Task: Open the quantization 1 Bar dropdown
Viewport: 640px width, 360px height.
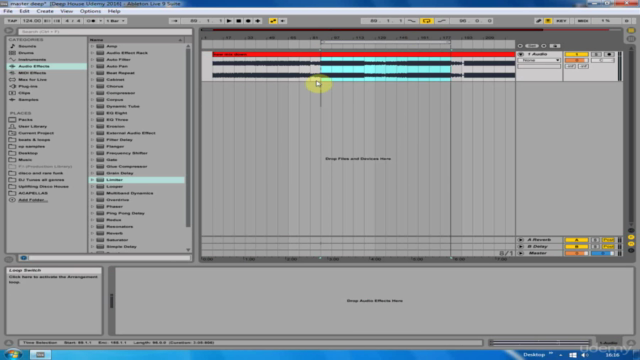Action: coord(116,21)
